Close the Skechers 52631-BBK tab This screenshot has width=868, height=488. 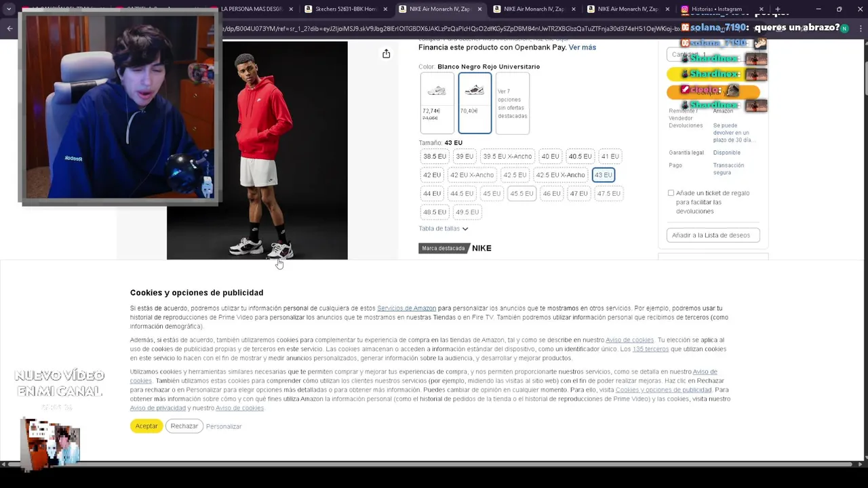coord(386,9)
